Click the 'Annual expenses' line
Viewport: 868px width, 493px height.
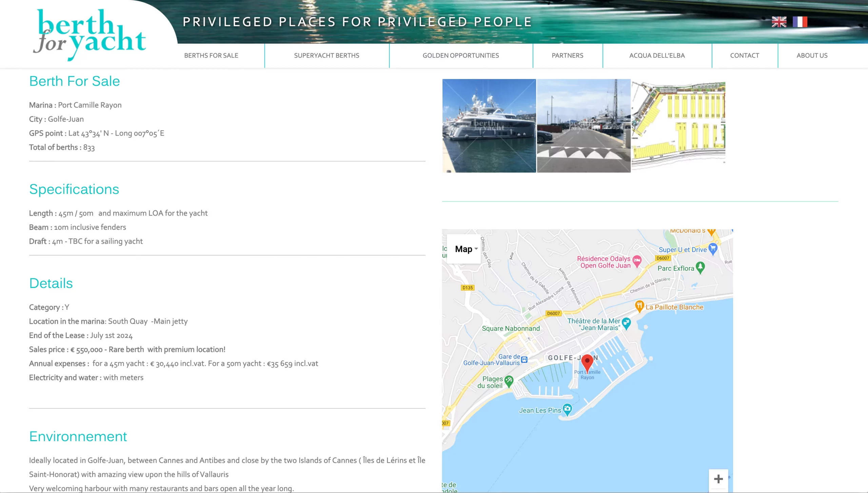pyautogui.click(x=174, y=364)
